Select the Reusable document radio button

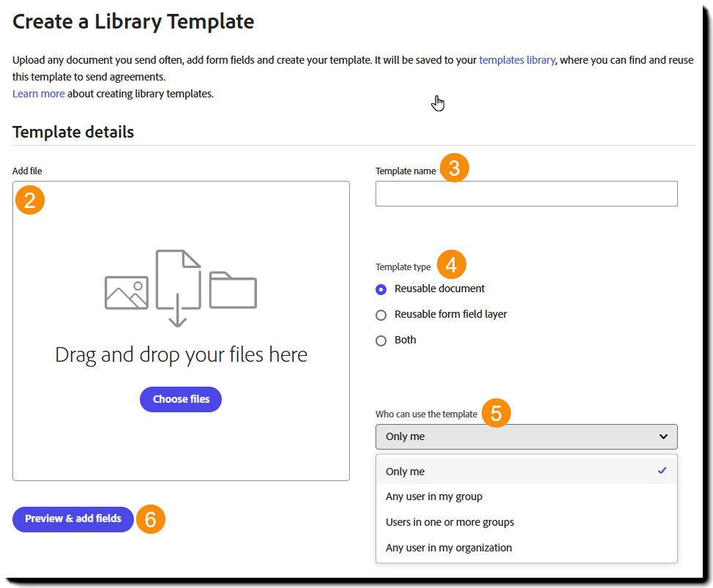pyautogui.click(x=381, y=289)
